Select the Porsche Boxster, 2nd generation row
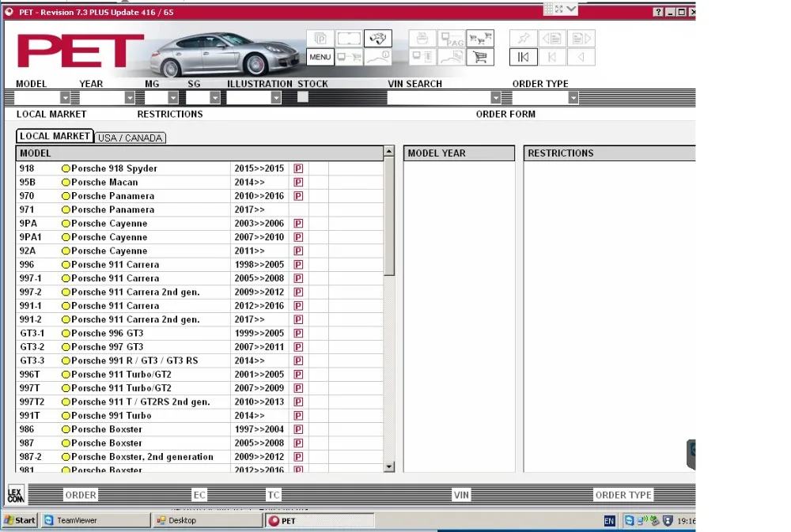The width and height of the screenshot is (791, 532). (199, 457)
